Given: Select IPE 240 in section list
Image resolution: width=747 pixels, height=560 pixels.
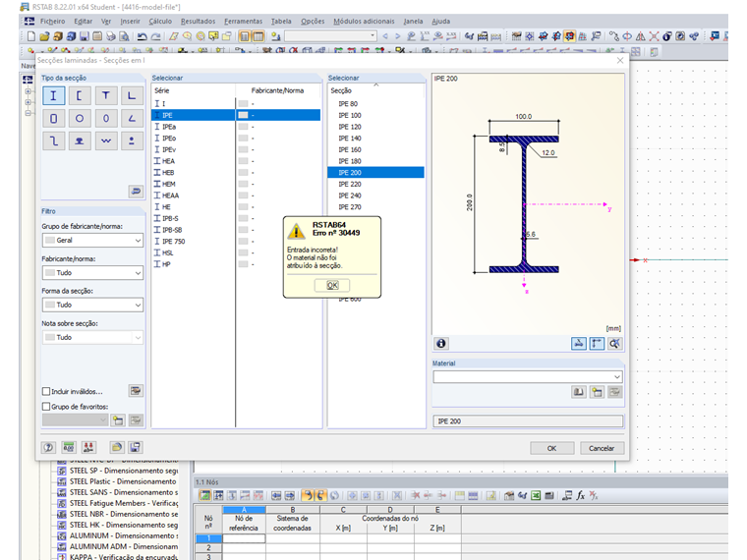Looking at the screenshot, I should pyautogui.click(x=350, y=196).
